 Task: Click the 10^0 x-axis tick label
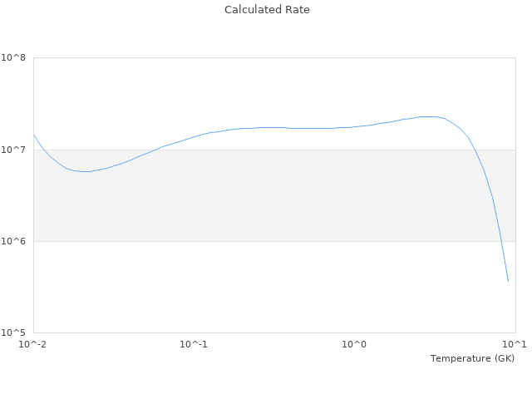click(x=354, y=344)
